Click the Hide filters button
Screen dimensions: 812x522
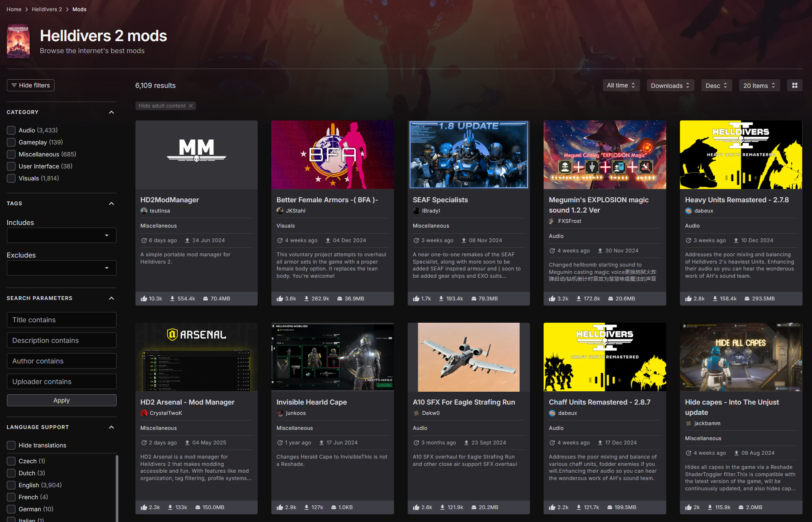tap(30, 85)
